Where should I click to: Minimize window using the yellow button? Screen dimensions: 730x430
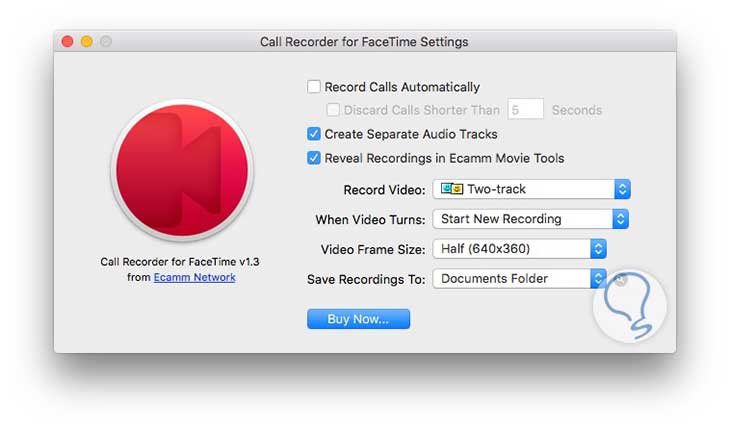[86, 42]
